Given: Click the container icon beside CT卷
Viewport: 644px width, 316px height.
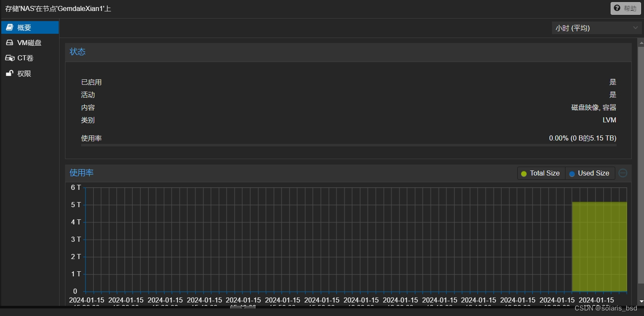Looking at the screenshot, I should click(10, 58).
